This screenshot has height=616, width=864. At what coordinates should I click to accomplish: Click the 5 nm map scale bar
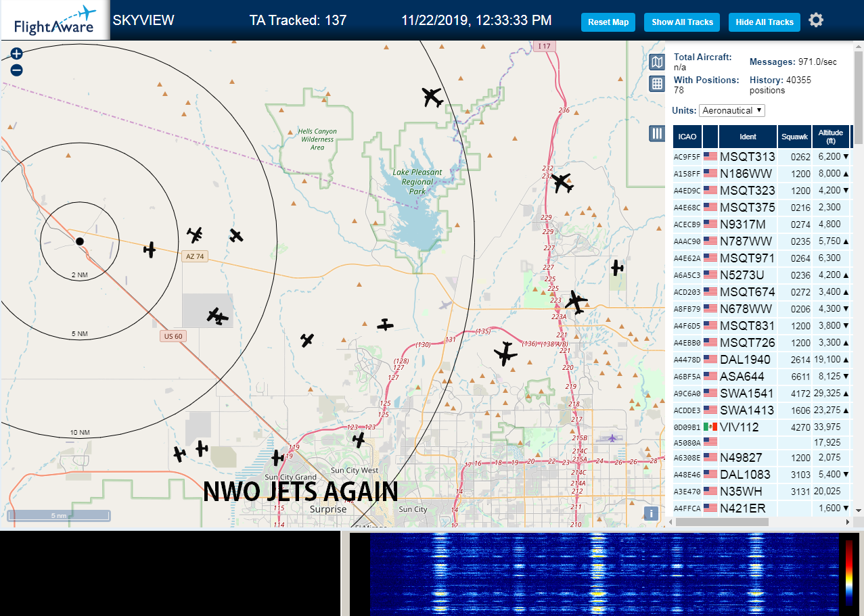coord(59,515)
